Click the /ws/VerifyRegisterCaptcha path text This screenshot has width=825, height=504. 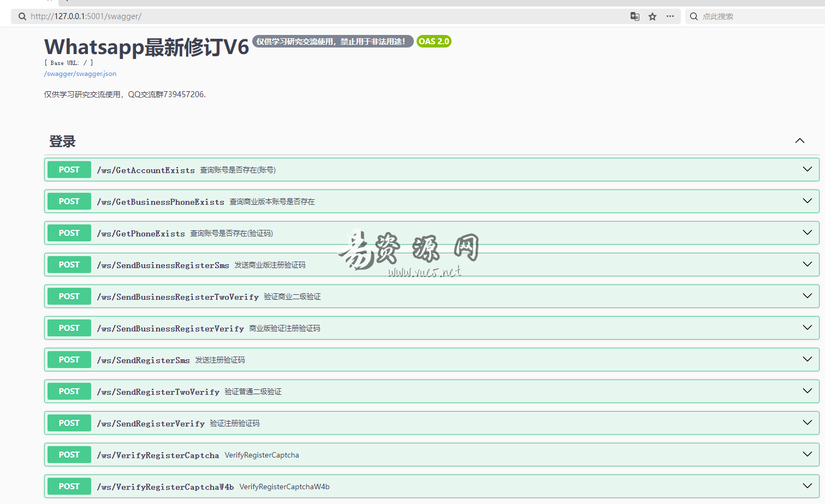(x=158, y=455)
